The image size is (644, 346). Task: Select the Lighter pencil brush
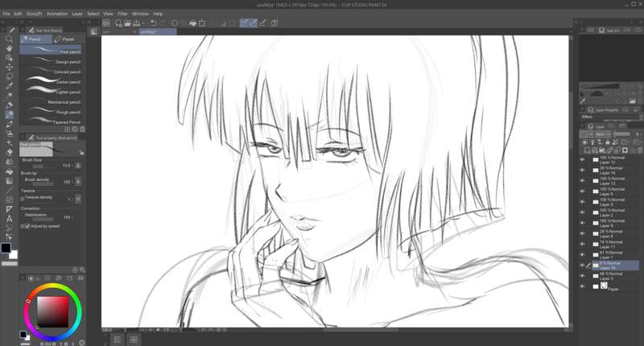[x=51, y=92]
